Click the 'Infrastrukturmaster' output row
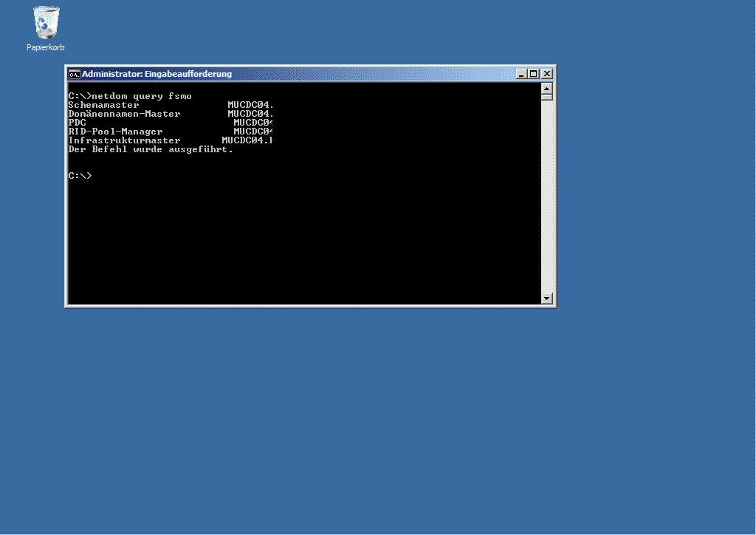The width and height of the screenshot is (756, 535). [171, 140]
